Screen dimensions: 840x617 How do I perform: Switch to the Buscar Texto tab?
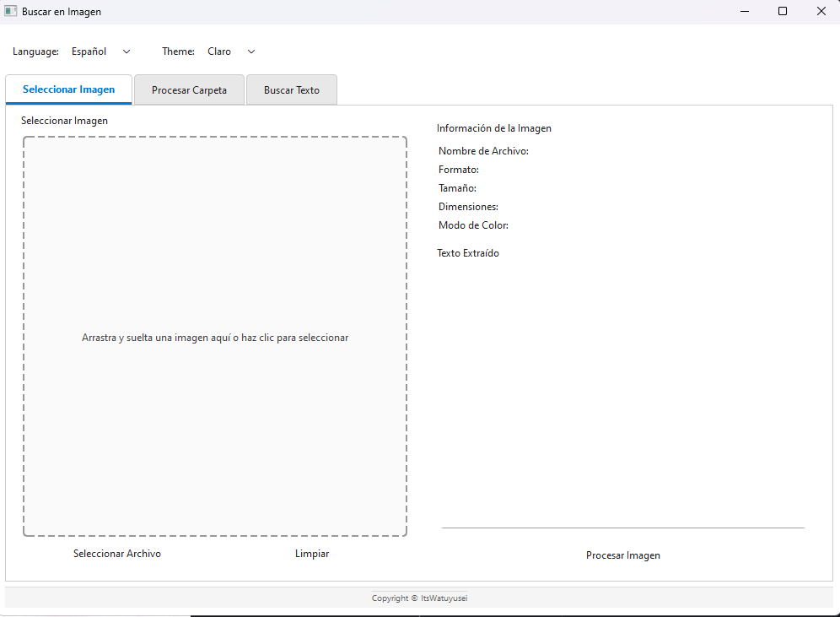[x=291, y=89]
